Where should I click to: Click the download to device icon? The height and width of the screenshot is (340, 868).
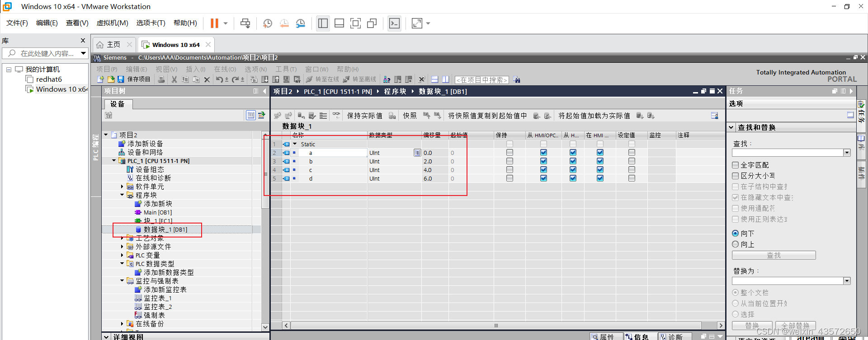(x=265, y=79)
